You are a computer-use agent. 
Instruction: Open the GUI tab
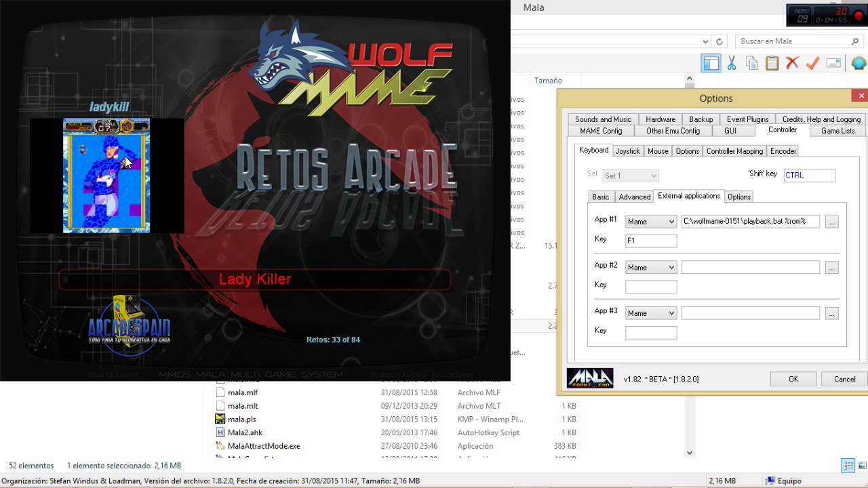click(x=730, y=131)
